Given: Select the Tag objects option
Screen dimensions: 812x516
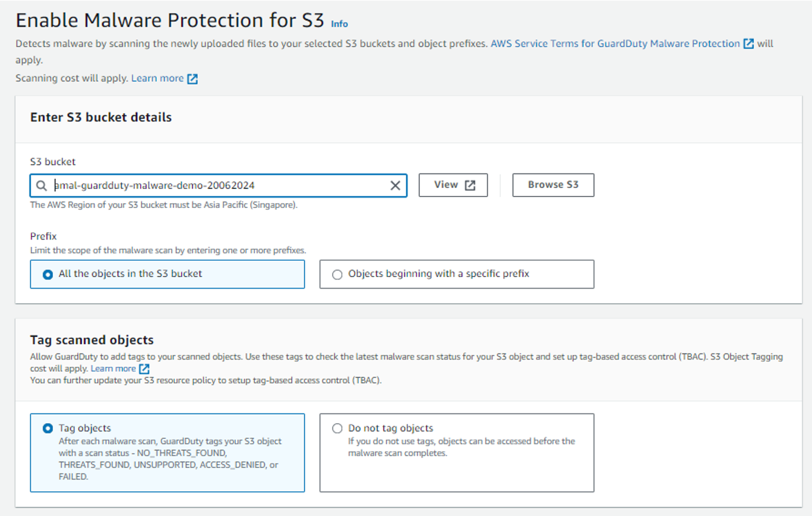Looking at the screenshot, I should click(x=167, y=452).
